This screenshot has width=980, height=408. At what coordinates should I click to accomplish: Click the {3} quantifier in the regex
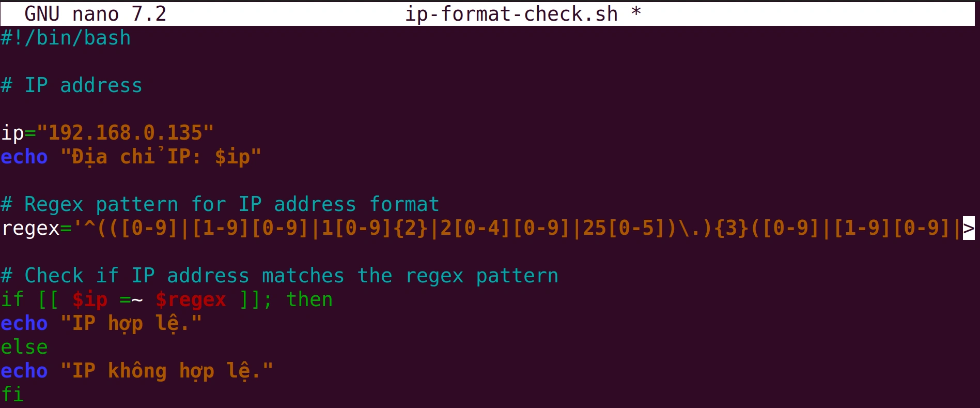tap(732, 228)
